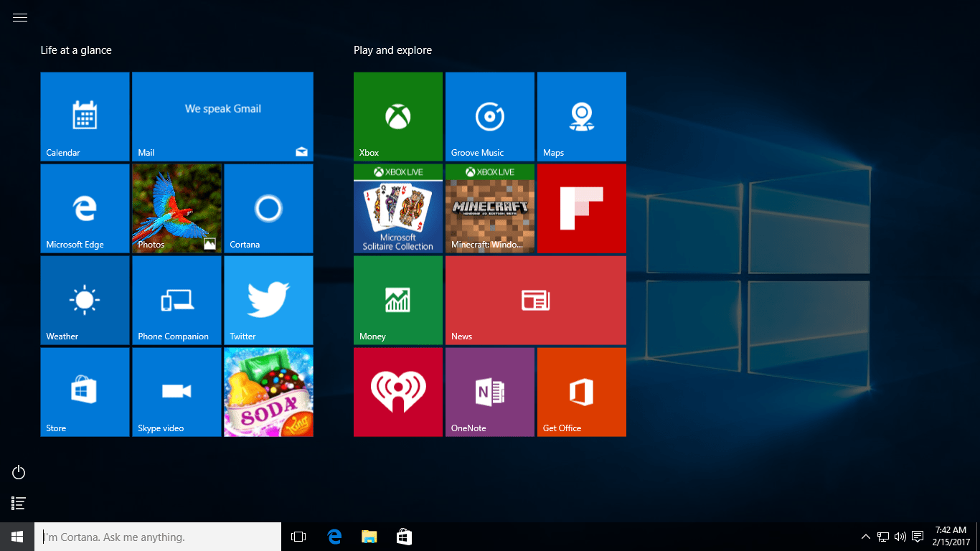Open the Maps app
The height and width of the screenshot is (551, 980).
[581, 116]
